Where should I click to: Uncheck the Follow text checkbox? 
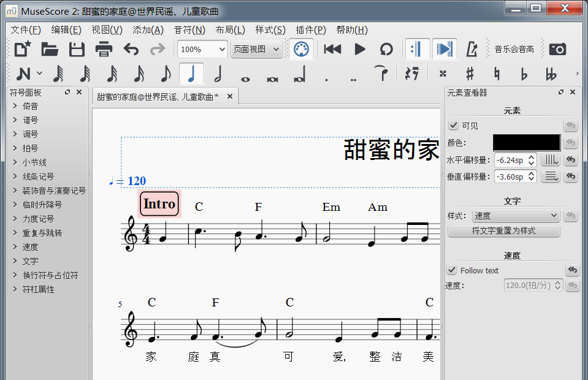452,270
